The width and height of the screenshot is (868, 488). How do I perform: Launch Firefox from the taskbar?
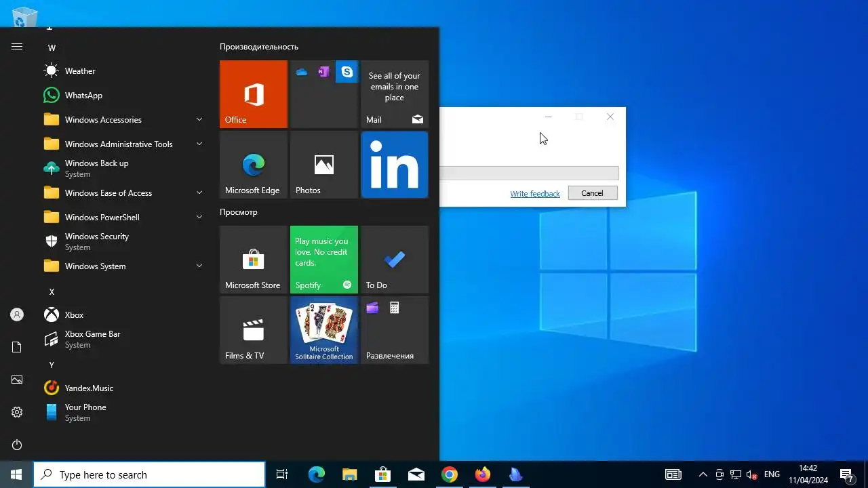point(482,474)
